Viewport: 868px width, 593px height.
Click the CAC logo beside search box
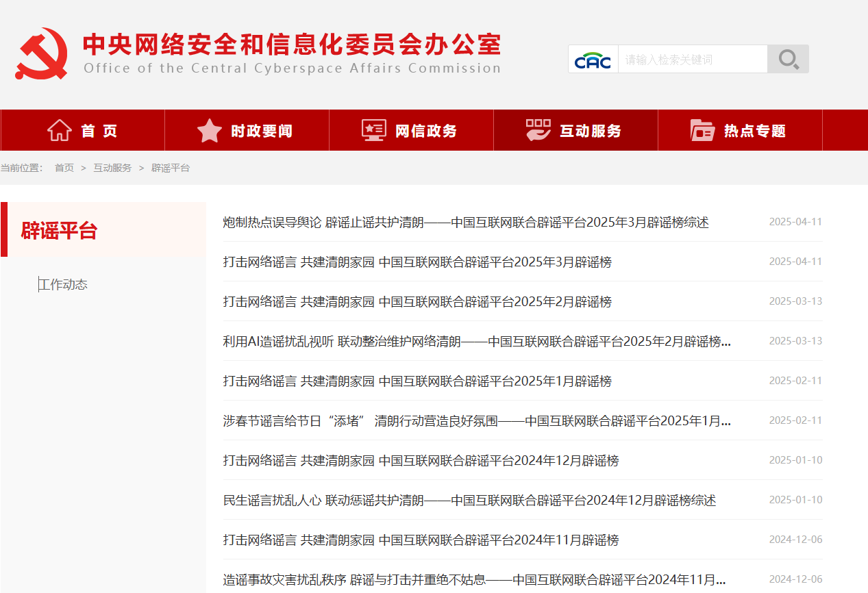tap(593, 60)
